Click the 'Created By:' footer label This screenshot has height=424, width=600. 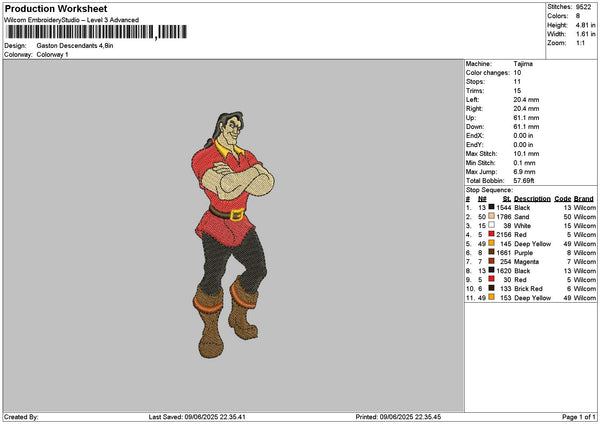click(21, 417)
